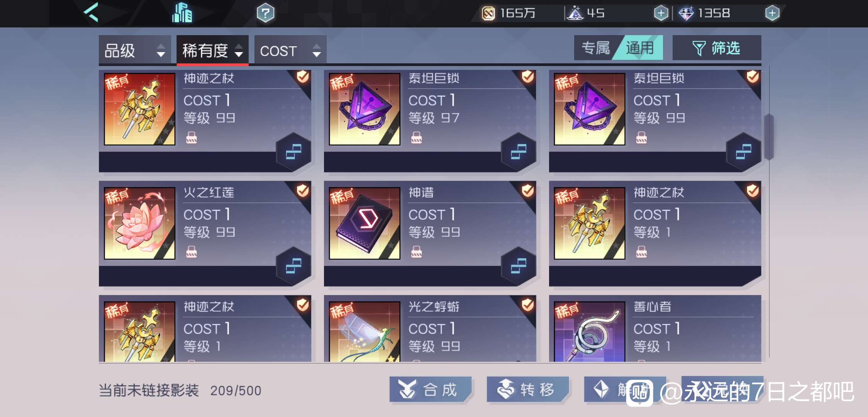Toggle lock icon on 神谱 card

click(x=416, y=252)
